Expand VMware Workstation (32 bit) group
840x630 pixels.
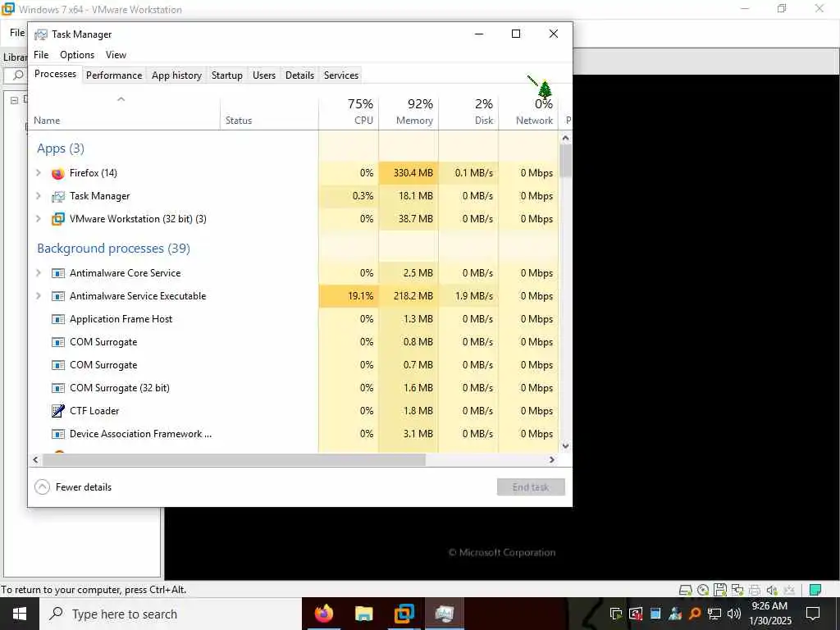point(38,219)
